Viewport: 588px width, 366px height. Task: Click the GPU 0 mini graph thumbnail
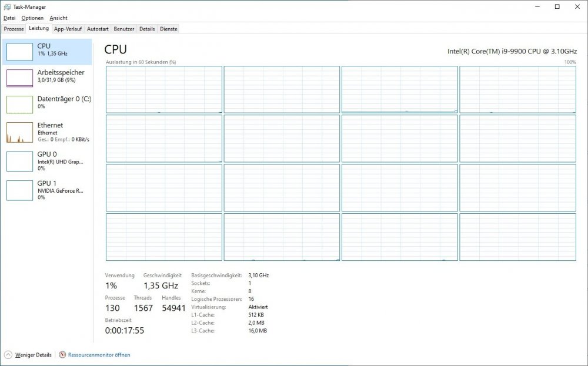click(x=19, y=162)
